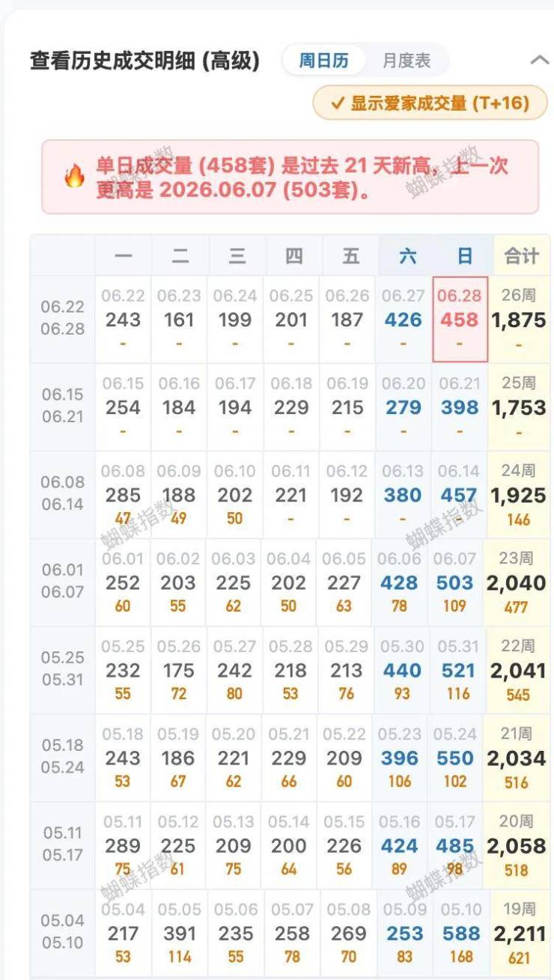Select the 05.24 cell showing 550
The height and width of the screenshot is (980, 554).
point(455,758)
